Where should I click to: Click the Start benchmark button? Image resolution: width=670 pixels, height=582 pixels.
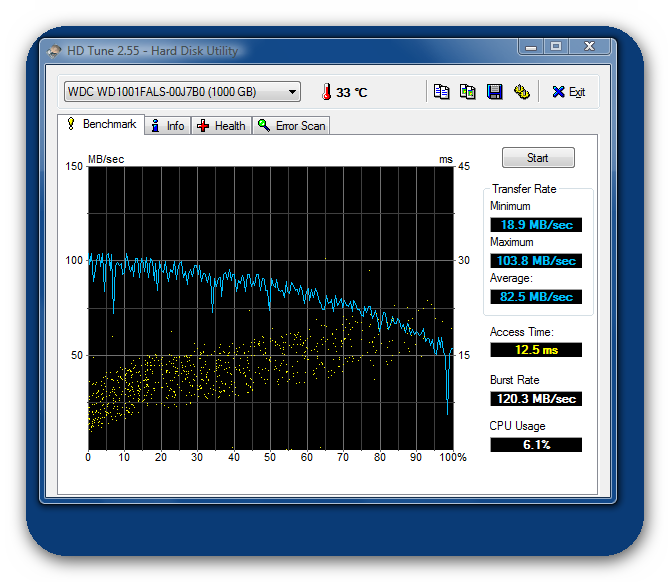538,158
